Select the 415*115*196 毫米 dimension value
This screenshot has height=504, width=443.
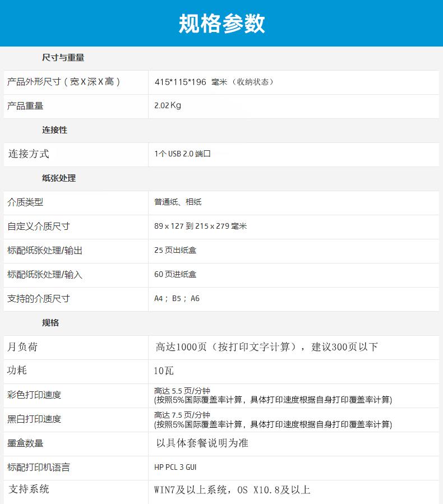(214, 82)
